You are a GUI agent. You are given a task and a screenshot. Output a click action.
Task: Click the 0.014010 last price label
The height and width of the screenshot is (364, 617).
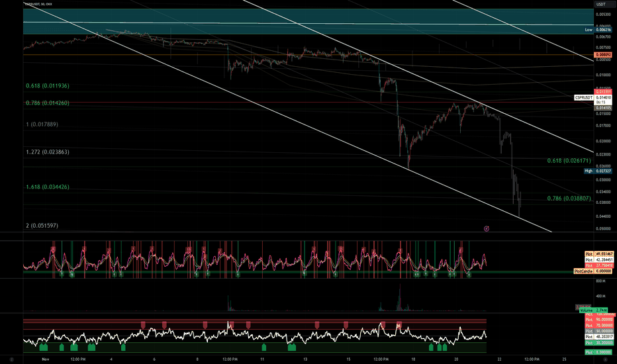point(603,97)
